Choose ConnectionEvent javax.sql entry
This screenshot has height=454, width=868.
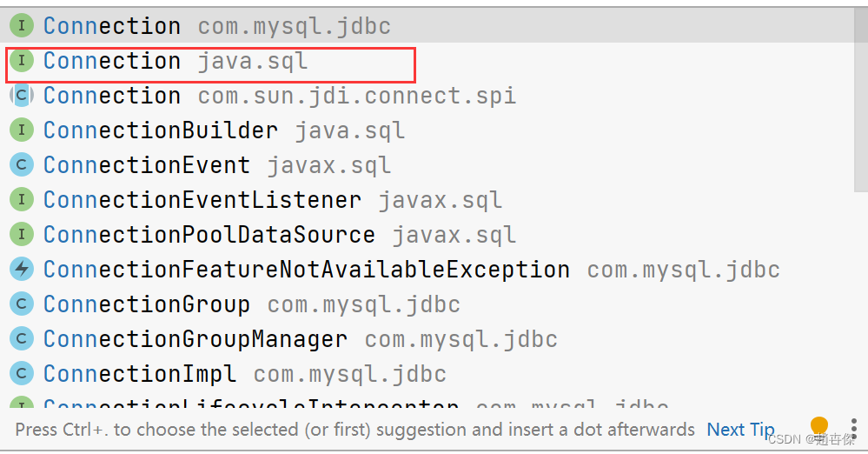216,165
